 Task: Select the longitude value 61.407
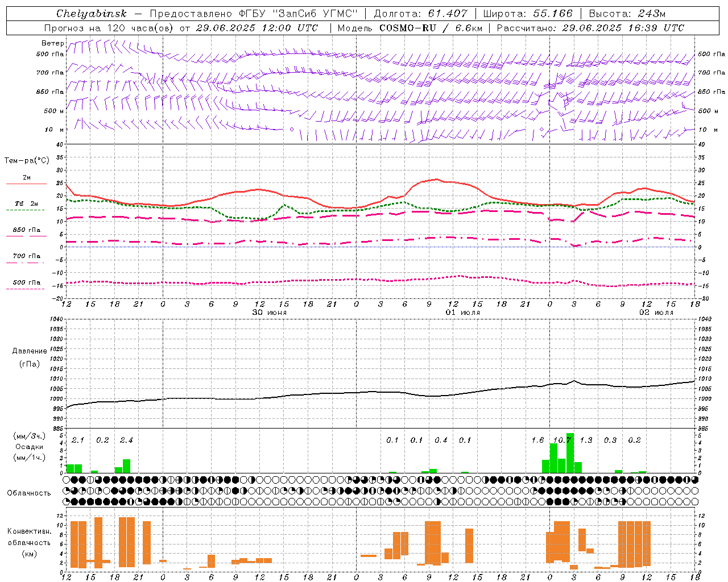tap(448, 14)
